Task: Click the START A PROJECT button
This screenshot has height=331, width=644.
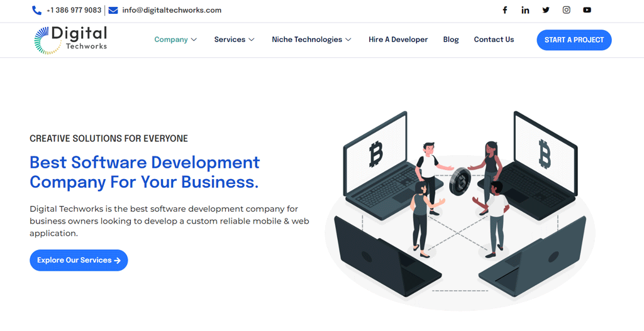Action: coord(574,40)
